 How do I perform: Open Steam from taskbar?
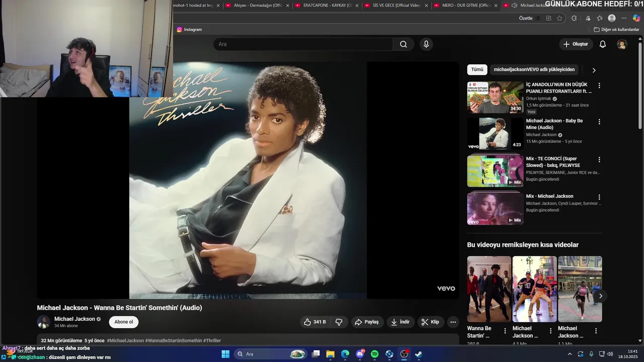[x=418, y=354]
